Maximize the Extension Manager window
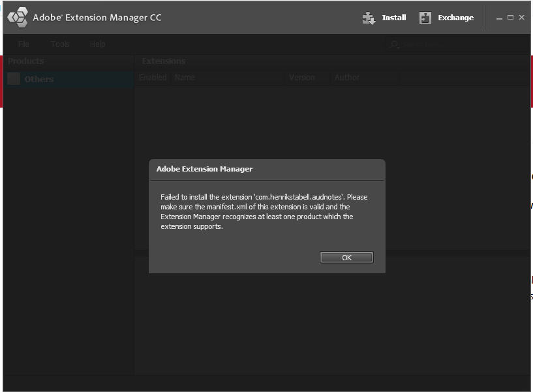Viewport: 533px width, 392px height. (x=510, y=18)
